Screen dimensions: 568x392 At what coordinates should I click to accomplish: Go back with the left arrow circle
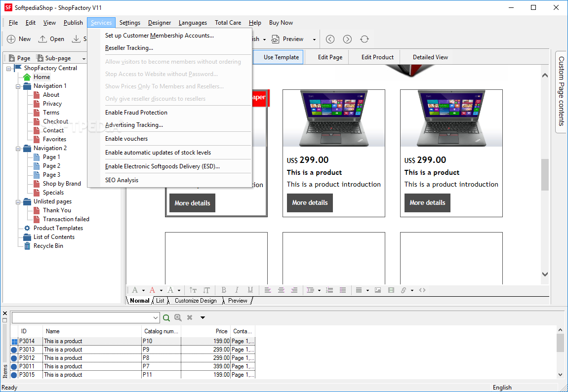pos(330,39)
